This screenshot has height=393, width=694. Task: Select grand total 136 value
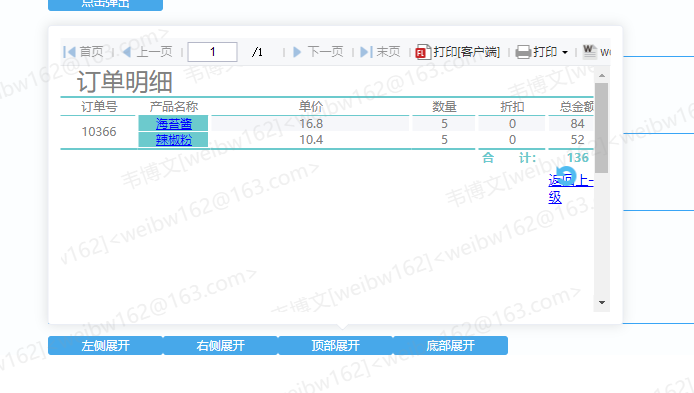(578, 158)
